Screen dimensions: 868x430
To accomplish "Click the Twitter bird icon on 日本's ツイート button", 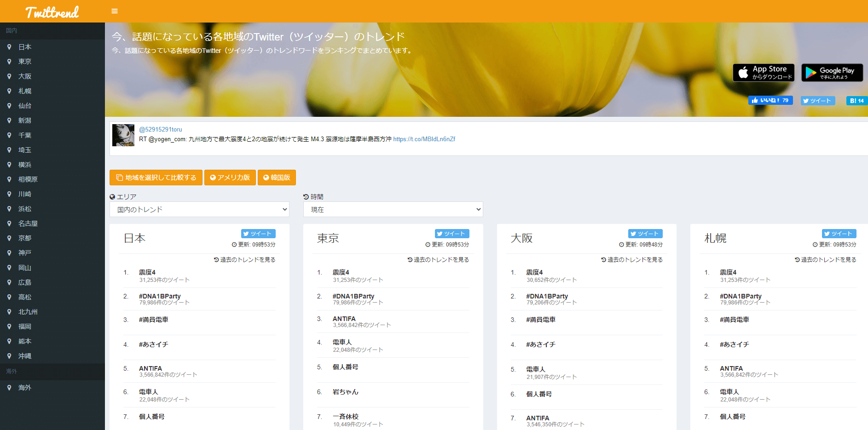I will point(247,234).
